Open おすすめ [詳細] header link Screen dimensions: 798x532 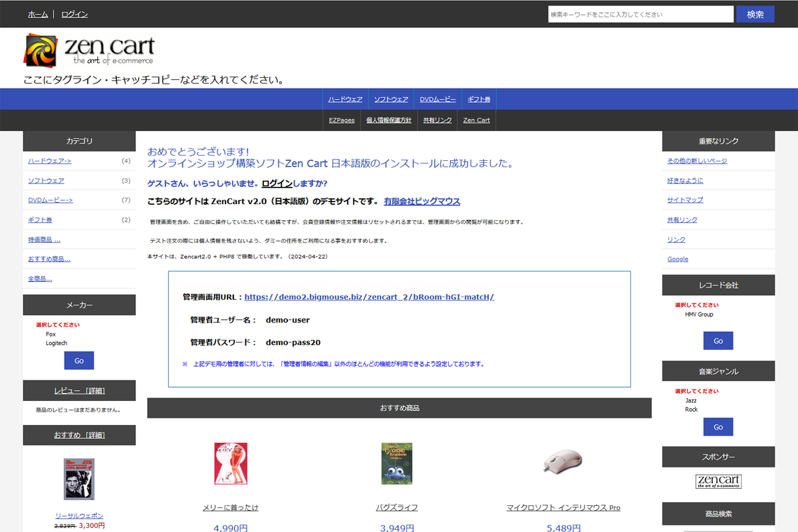click(79, 435)
